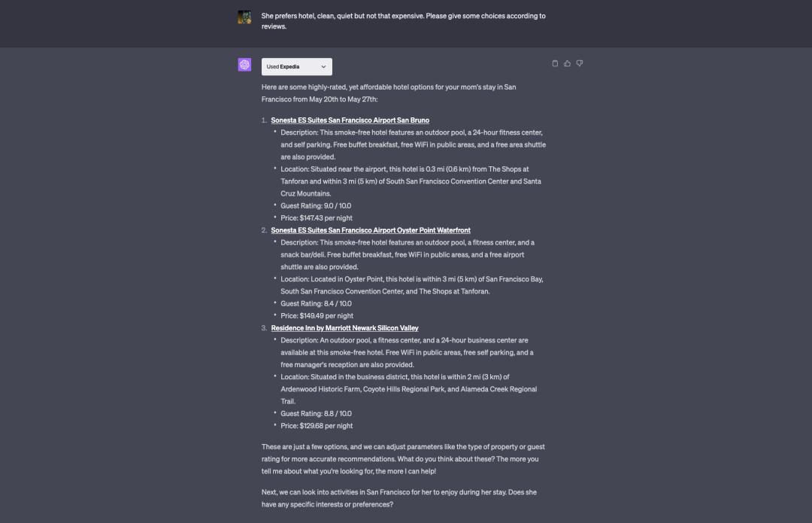Give the response a thumbs down
Screen dimensions: 812x523
(580, 63)
